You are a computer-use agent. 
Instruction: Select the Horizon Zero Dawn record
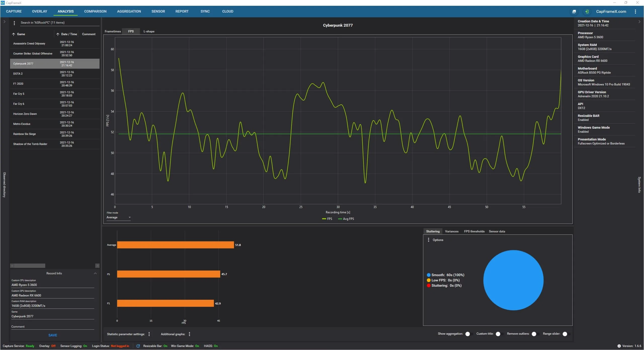pyautogui.click(x=55, y=114)
